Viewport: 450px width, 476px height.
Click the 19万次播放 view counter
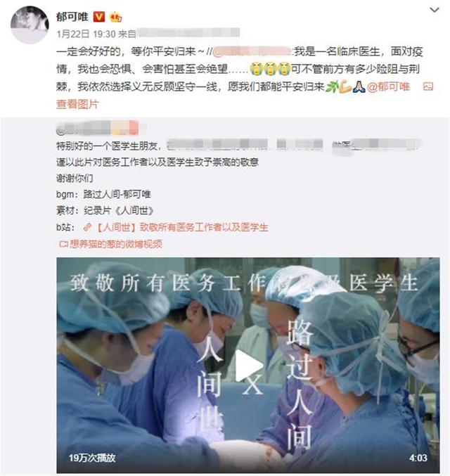[x=92, y=458]
